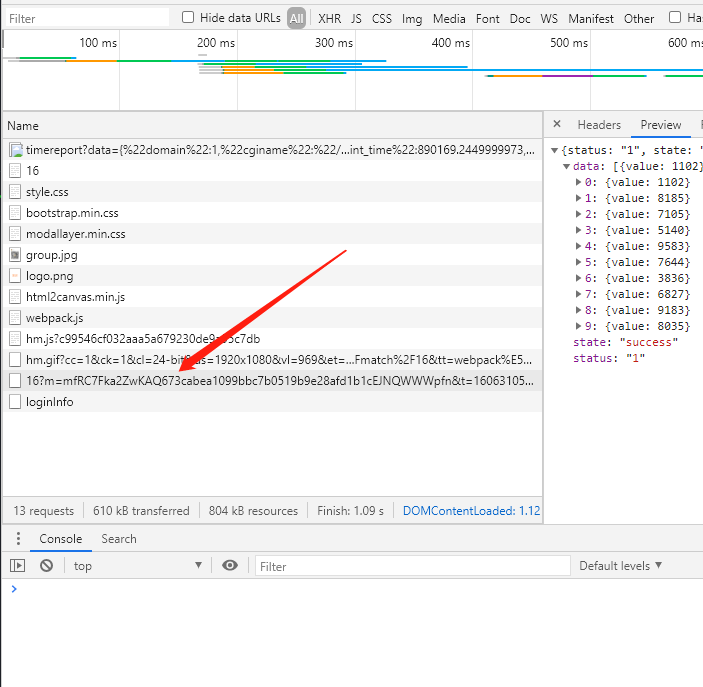This screenshot has height=687, width=703.
Task: Click the Name column header
Action: pyautogui.click(x=273, y=126)
